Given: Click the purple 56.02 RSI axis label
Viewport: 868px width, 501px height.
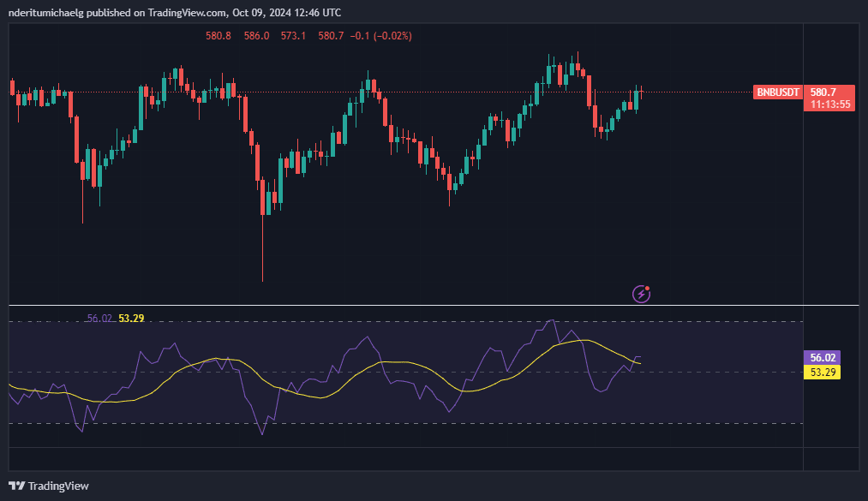Looking at the screenshot, I should pyautogui.click(x=823, y=358).
